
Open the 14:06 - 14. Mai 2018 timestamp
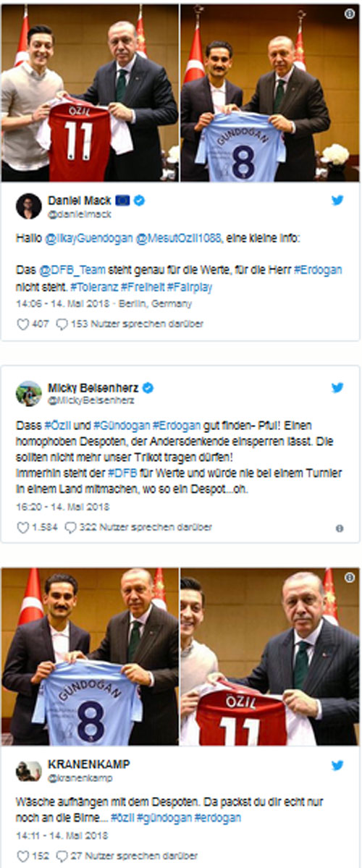[x=64, y=303]
